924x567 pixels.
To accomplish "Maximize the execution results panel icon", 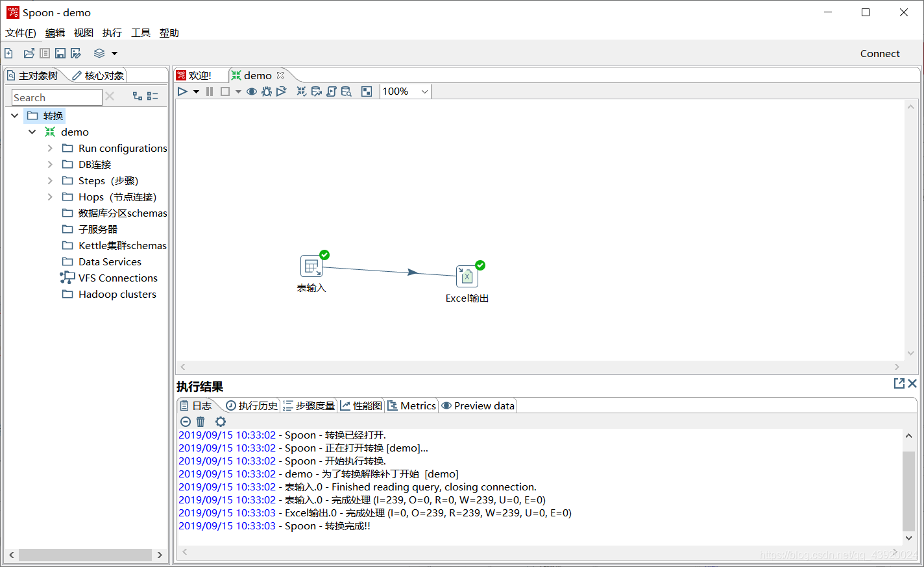I will [x=899, y=383].
